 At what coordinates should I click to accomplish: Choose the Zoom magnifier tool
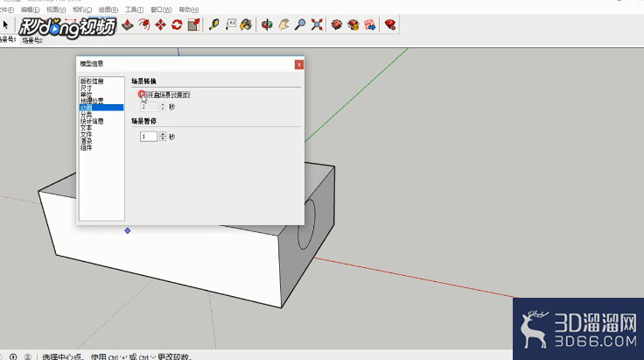(300, 25)
